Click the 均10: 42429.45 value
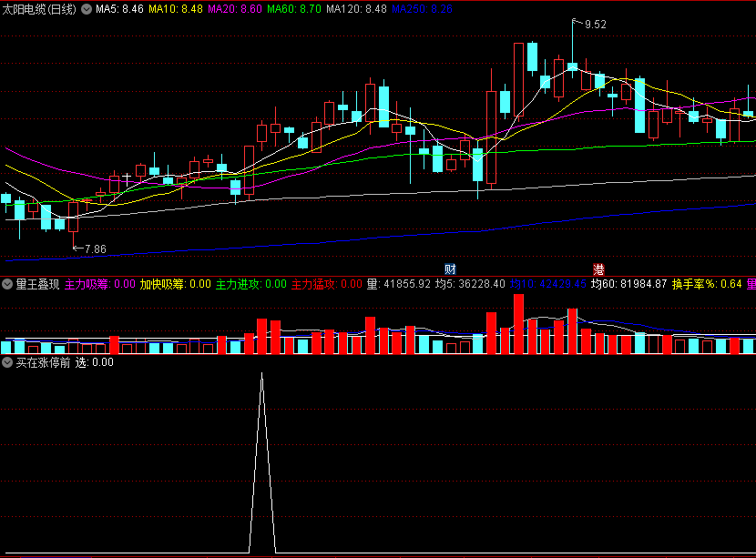The height and width of the screenshot is (558, 756). pyautogui.click(x=548, y=284)
